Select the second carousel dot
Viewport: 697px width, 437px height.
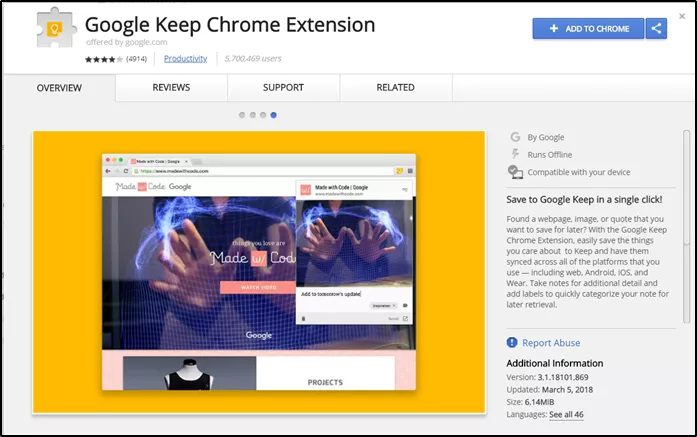pyautogui.click(x=252, y=115)
